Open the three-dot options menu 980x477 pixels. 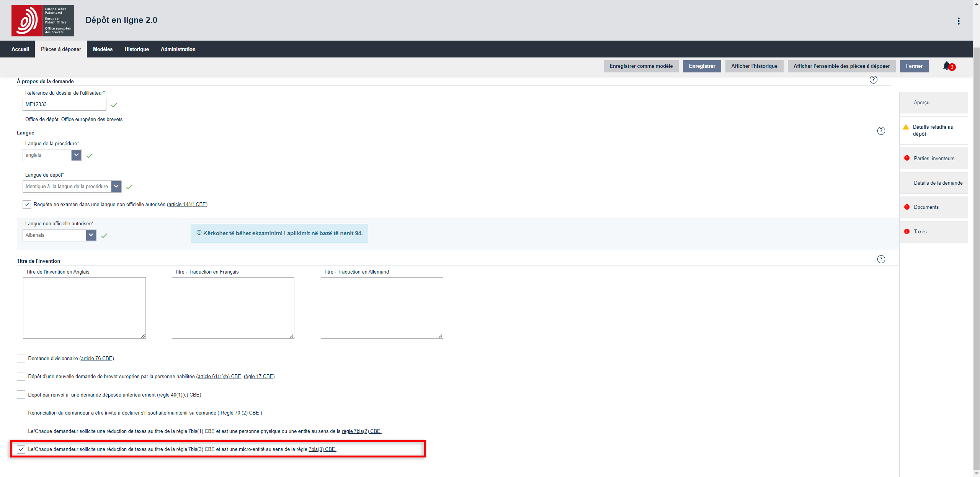[x=959, y=21]
